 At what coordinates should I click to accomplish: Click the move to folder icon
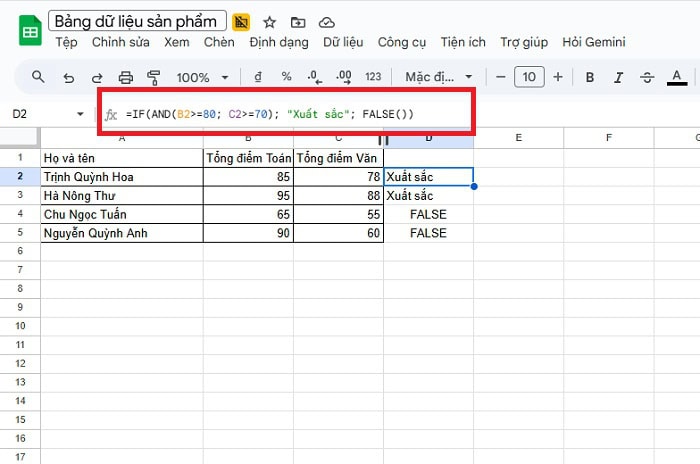(x=298, y=22)
